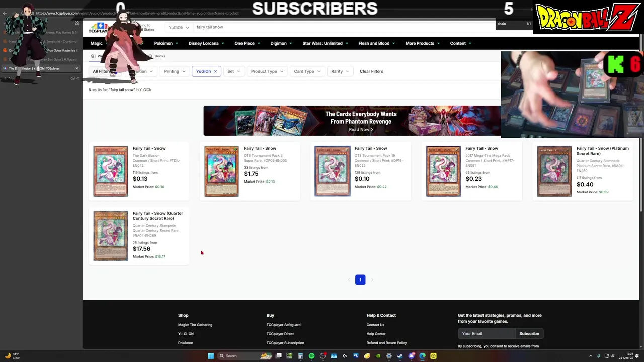Open the Star Wars: Unlimited menu

coord(326,43)
